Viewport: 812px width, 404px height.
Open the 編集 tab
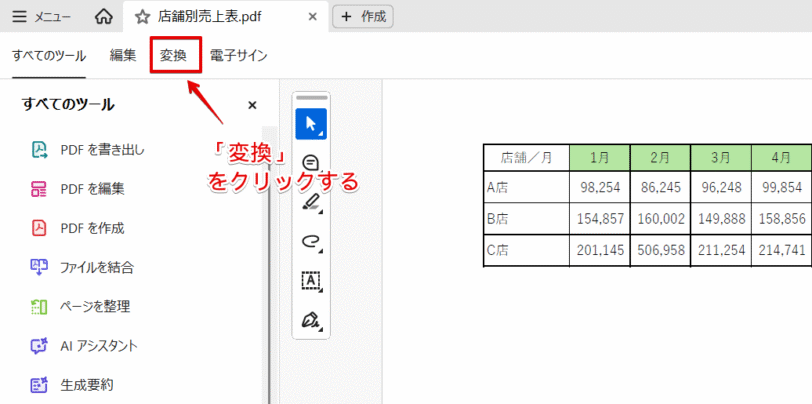pos(123,56)
